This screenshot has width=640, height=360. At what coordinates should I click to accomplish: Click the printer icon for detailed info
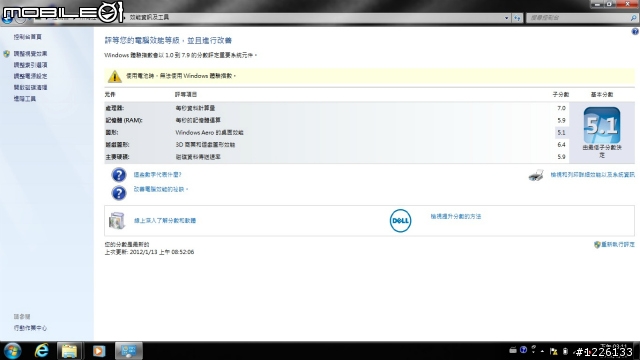[x=536, y=175]
